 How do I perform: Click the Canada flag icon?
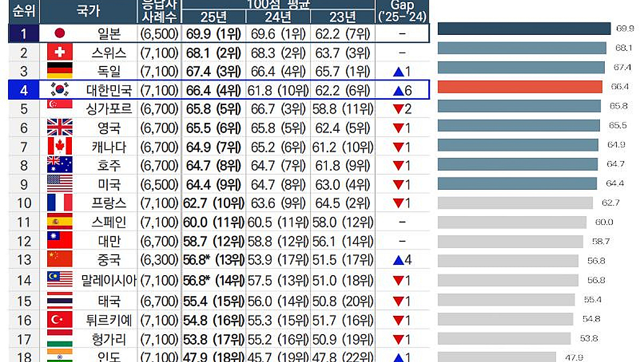60,146
